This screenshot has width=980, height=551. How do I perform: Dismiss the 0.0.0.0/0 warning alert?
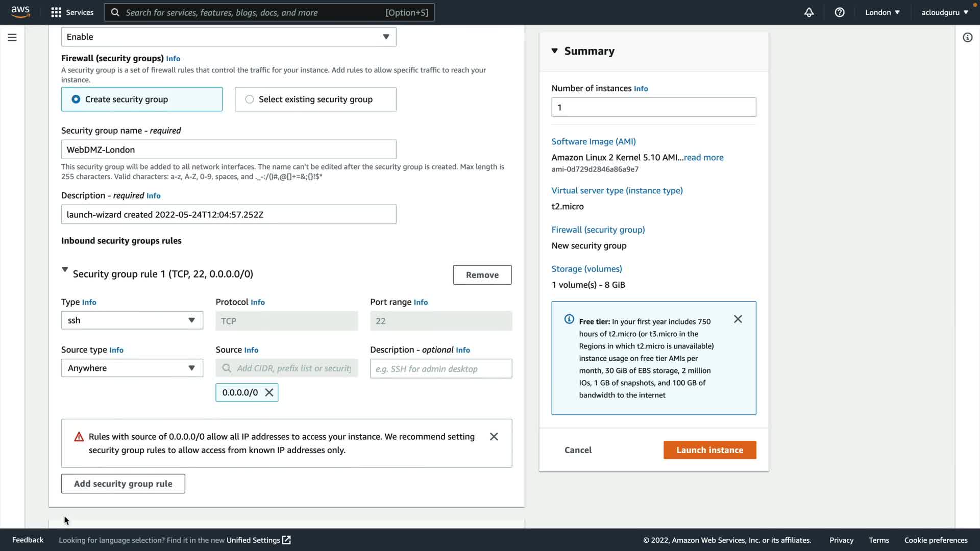point(494,437)
